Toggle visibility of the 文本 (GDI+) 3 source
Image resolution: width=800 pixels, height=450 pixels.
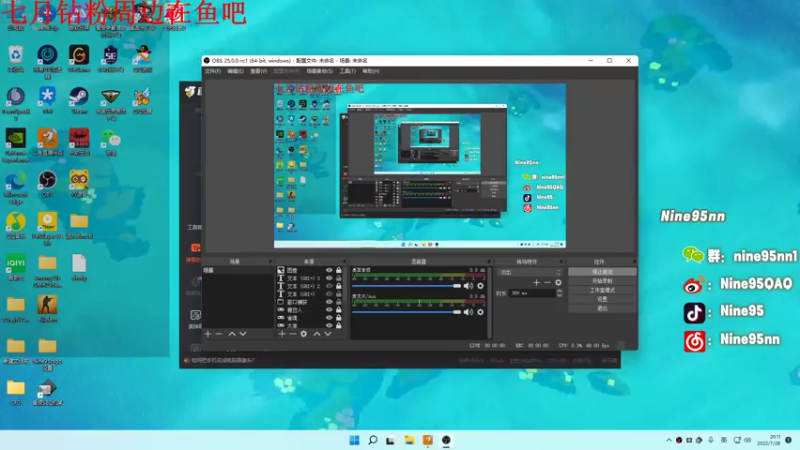click(329, 278)
